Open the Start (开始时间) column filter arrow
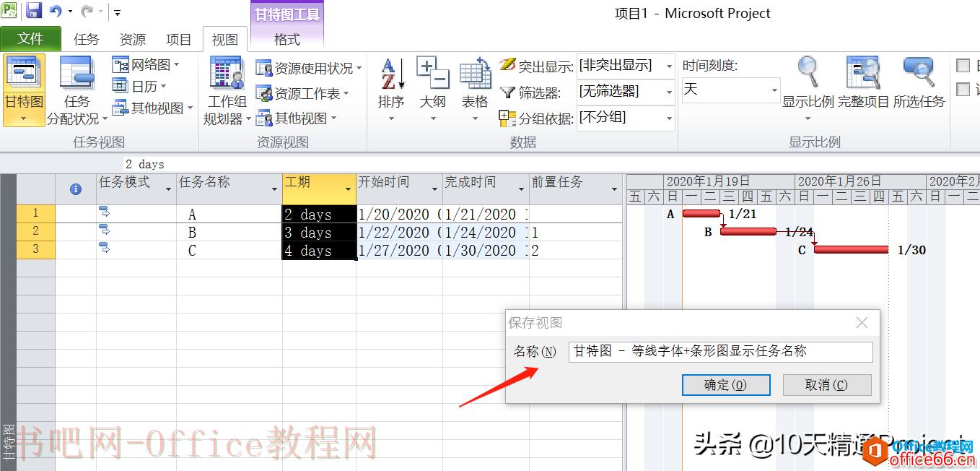This screenshot has width=980, height=471. pyautogui.click(x=434, y=189)
